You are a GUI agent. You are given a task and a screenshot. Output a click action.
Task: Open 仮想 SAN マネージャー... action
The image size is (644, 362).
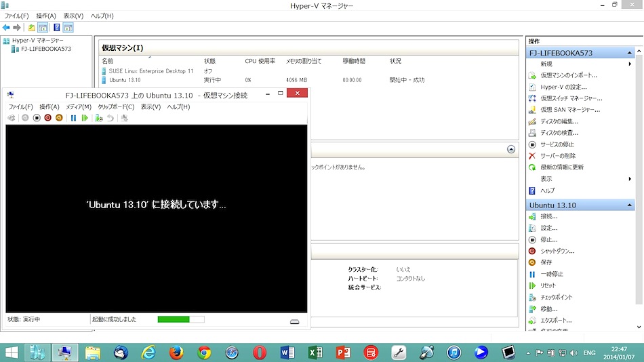570,110
